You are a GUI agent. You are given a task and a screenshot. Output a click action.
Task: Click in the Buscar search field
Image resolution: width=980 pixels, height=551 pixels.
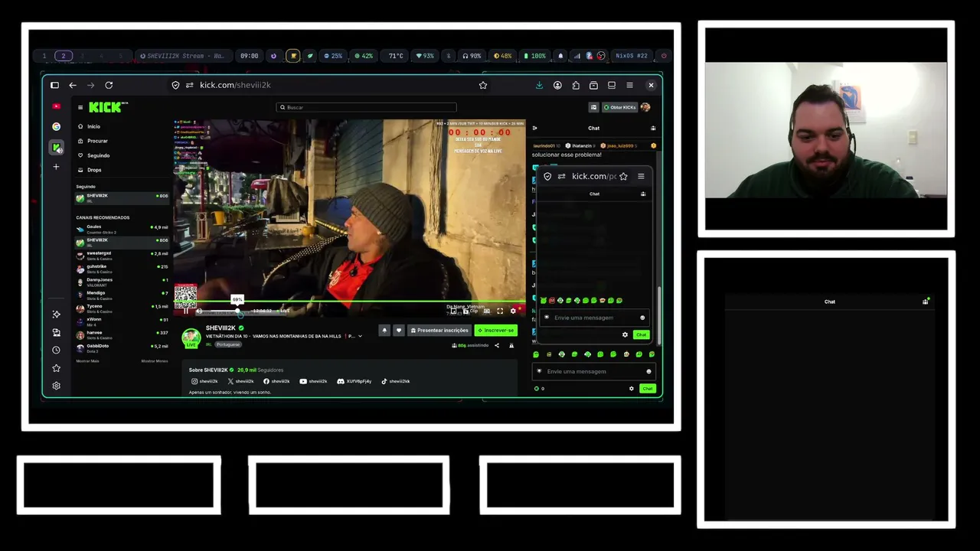(367, 107)
